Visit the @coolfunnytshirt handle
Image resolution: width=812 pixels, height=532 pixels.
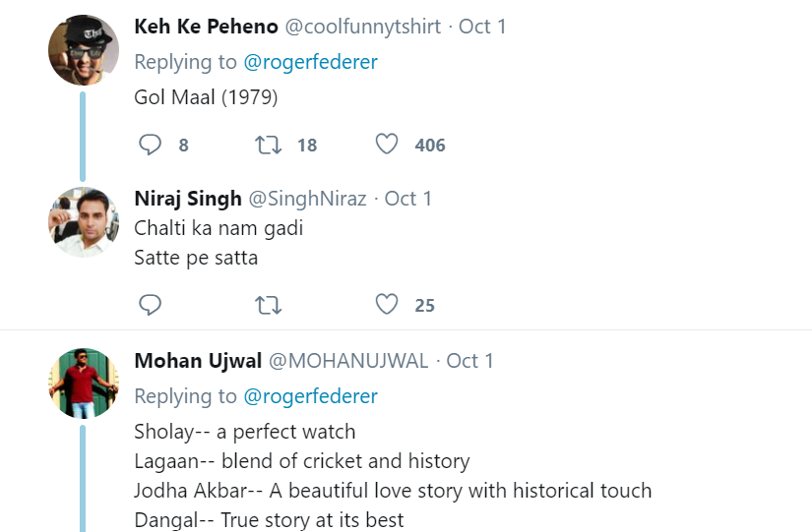click(363, 27)
